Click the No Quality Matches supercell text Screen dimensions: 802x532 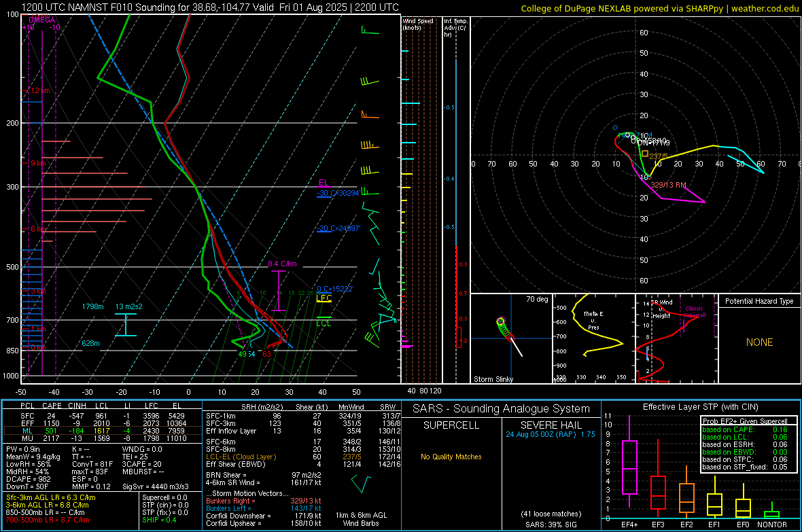451,457
